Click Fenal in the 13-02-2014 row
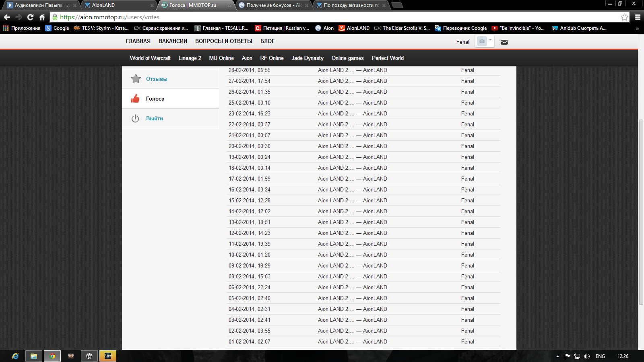The image size is (644, 362). pyautogui.click(x=468, y=222)
